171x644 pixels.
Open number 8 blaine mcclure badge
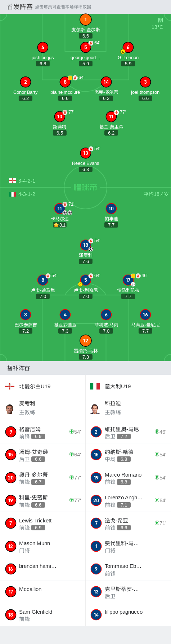coord(65,82)
